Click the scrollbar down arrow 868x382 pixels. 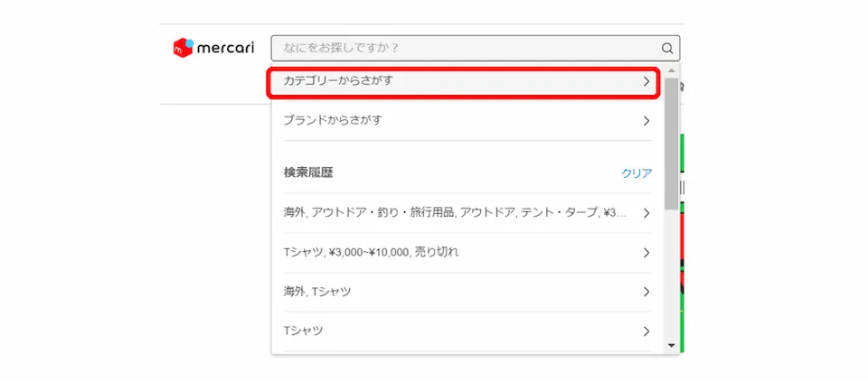coord(672,346)
